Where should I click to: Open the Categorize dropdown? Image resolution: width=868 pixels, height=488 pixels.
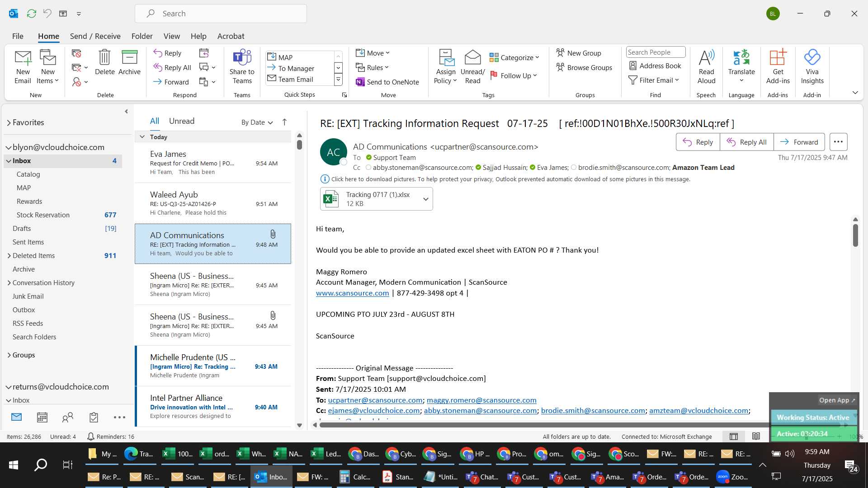[514, 58]
